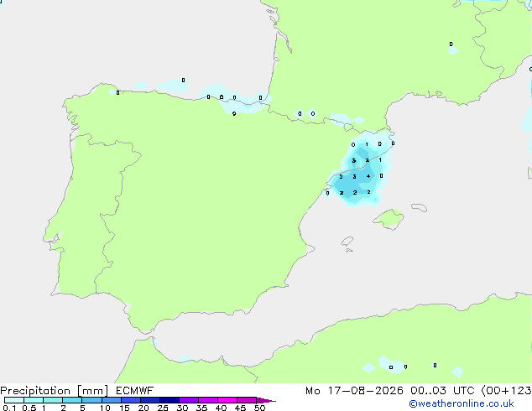Click the legend swatch between 5 and 10

pyautogui.click(x=91, y=400)
